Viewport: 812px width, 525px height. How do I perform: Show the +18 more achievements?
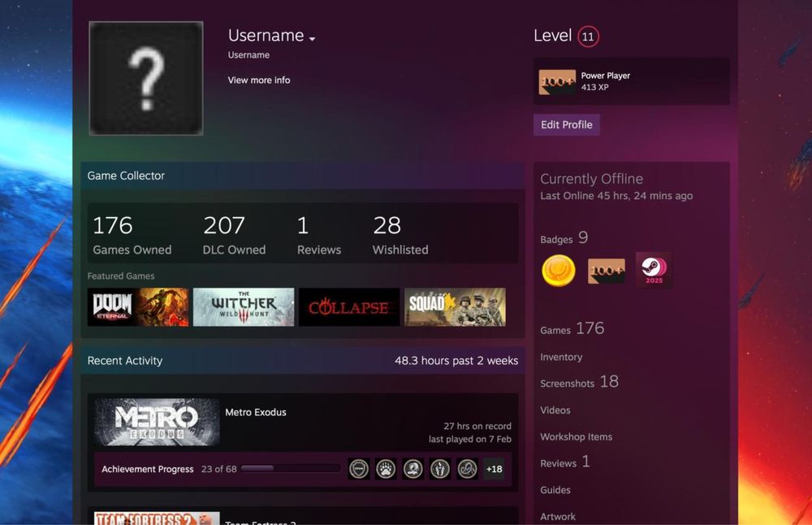tap(494, 469)
